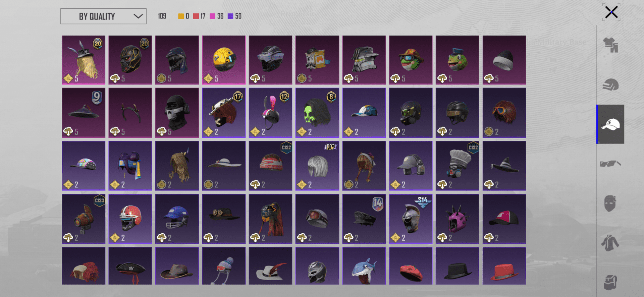Select the yellow motorcycle helmet item
644x297 pixels.
coord(224,60)
